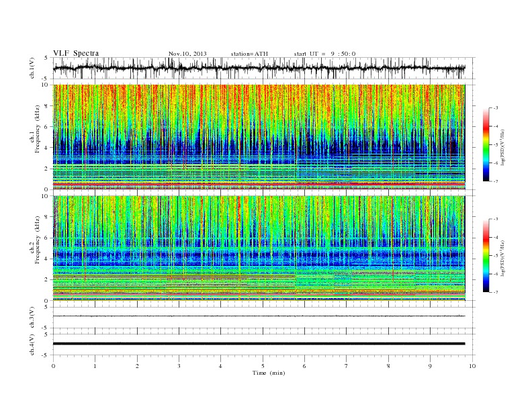Pick the ch.1 log(PSD) color bar
Viewport: 532px width, 411px height.
click(486, 144)
